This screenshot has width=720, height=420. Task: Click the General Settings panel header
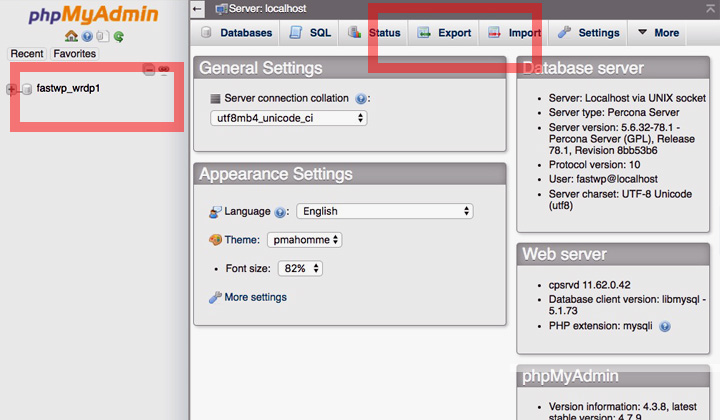click(x=350, y=68)
